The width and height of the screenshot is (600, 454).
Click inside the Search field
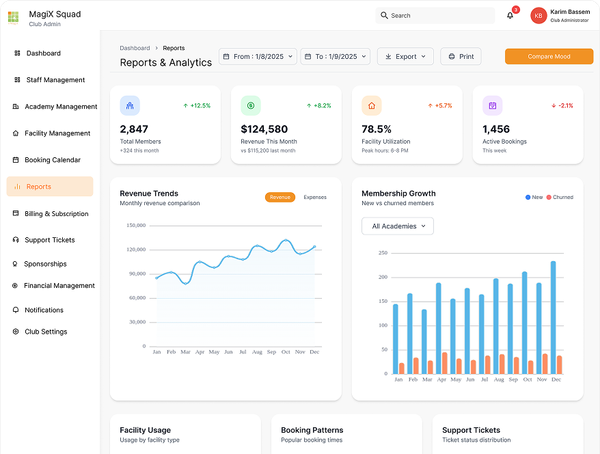pos(435,16)
